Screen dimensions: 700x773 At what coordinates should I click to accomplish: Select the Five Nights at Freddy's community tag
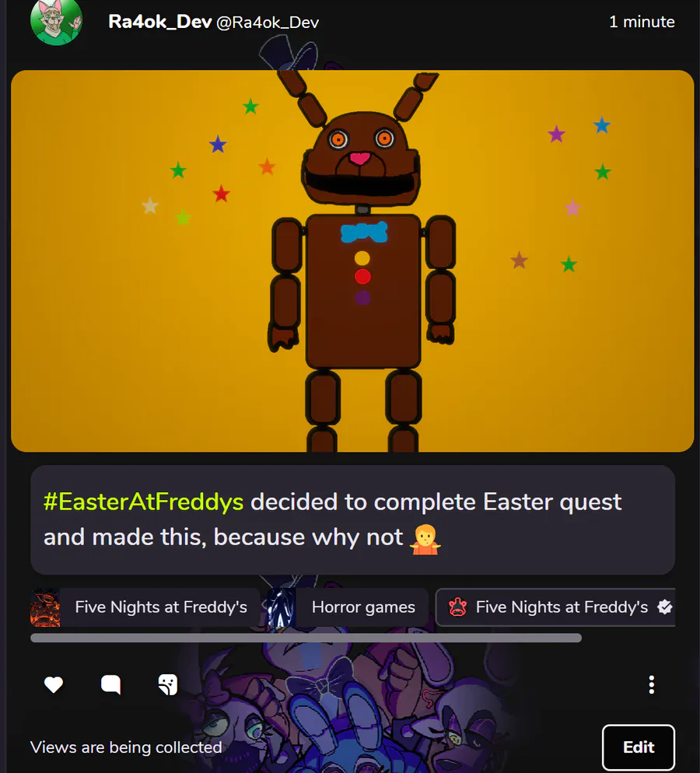(x=145, y=607)
